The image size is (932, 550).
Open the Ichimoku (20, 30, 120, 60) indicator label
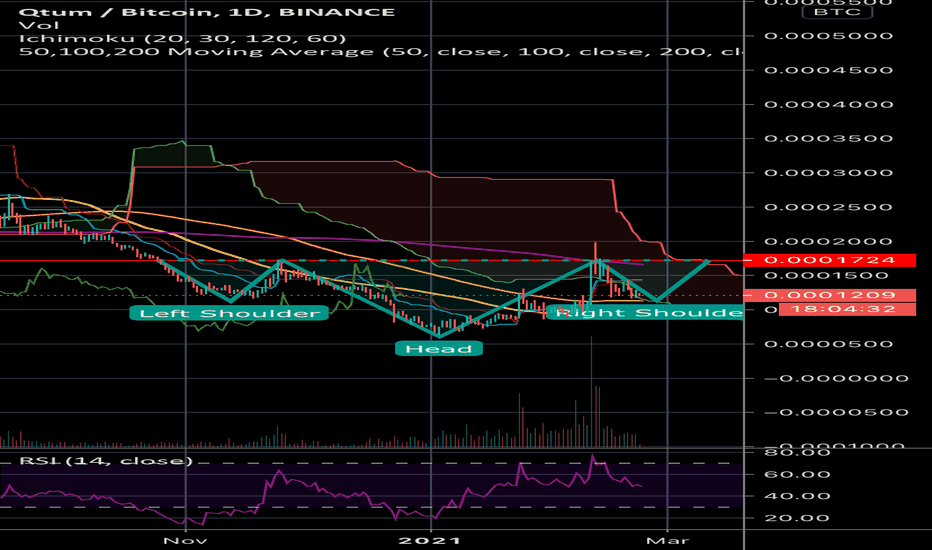[x=182, y=39]
